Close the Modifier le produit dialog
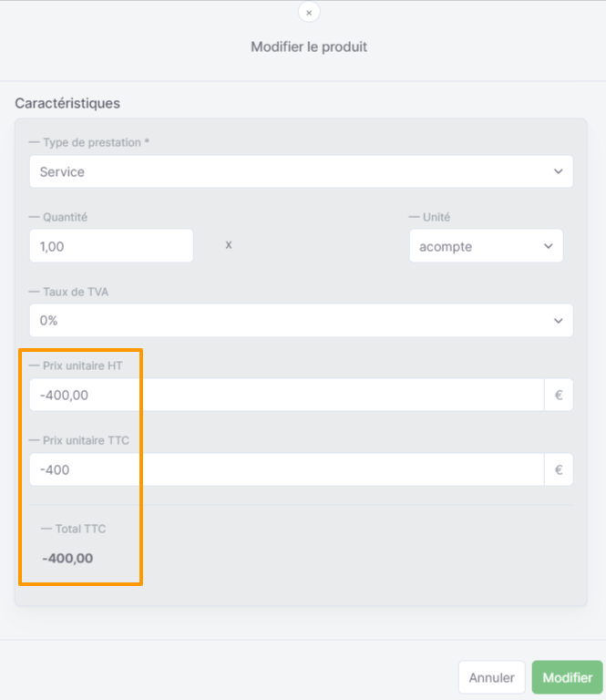Screen dimensions: 606x700 [309, 13]
